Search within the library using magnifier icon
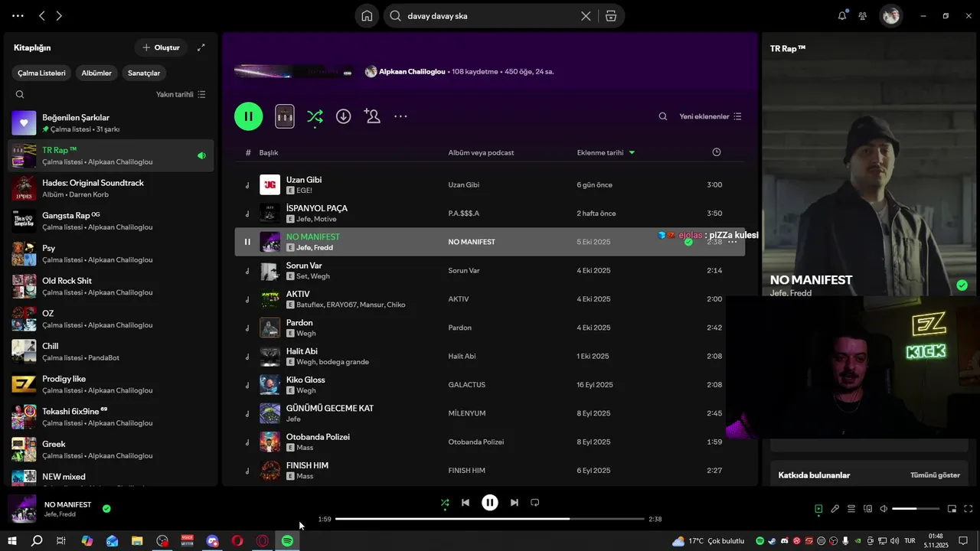The height and width of the screenshot is (551, 980). click(20, 94)
